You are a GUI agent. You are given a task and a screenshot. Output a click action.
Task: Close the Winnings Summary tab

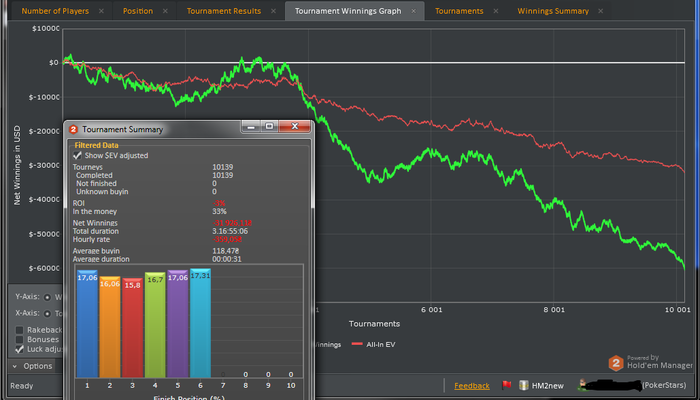(x=601, y=11)
